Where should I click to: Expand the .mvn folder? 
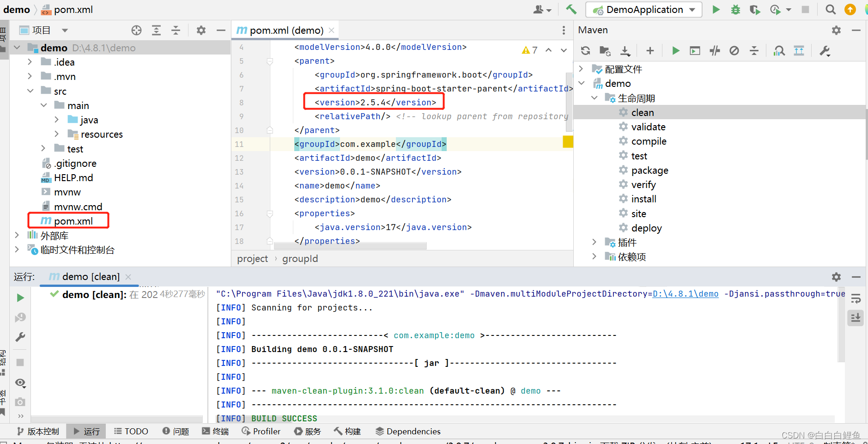coord(30,76)
